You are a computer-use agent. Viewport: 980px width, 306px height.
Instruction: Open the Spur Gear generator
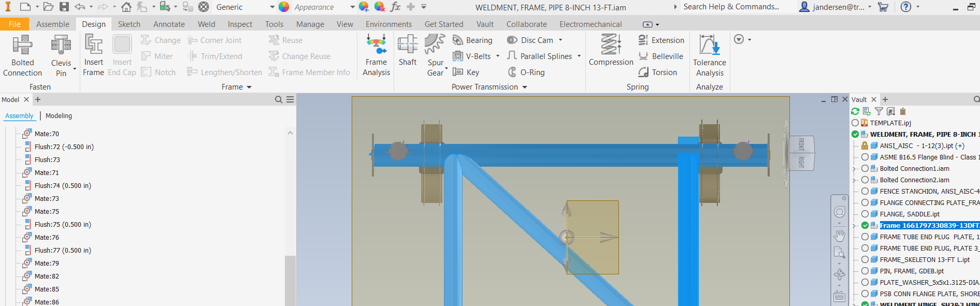[x=436, y=56]
